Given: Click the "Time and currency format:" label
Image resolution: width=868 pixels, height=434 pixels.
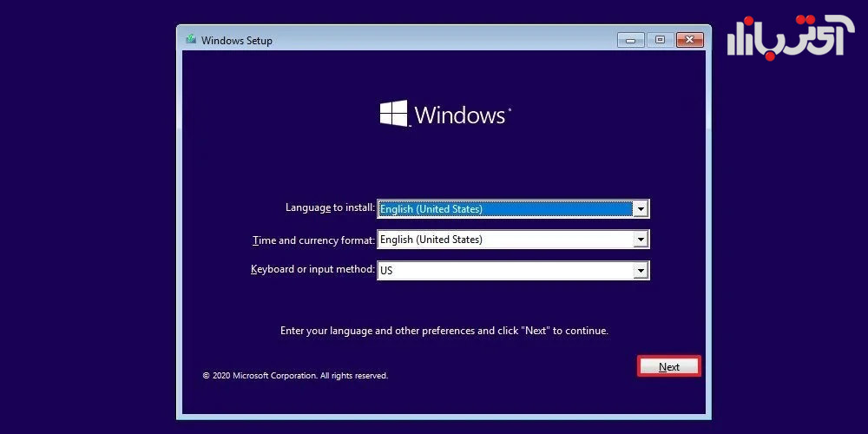Looking at the screenshot, I should (313, 240).
